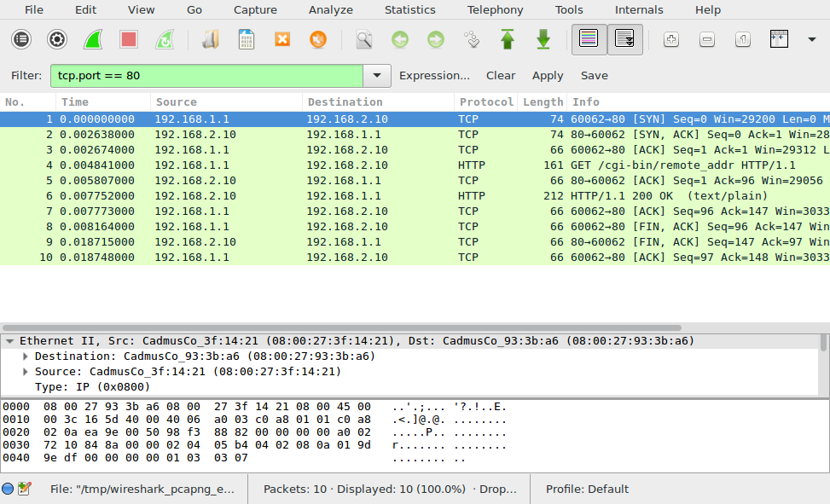Toggle auto scroll in live capture
Screen dimensions: 830x504
click(x=624, y=39)
